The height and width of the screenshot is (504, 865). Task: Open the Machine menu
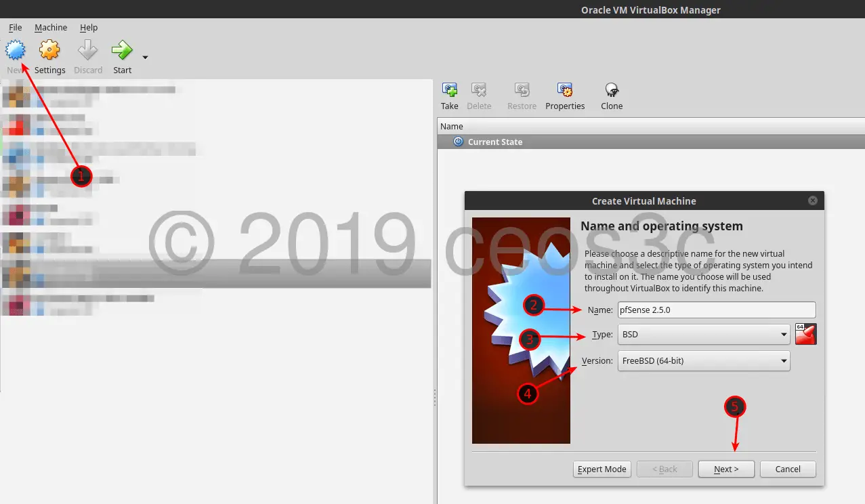pos(51,28)
